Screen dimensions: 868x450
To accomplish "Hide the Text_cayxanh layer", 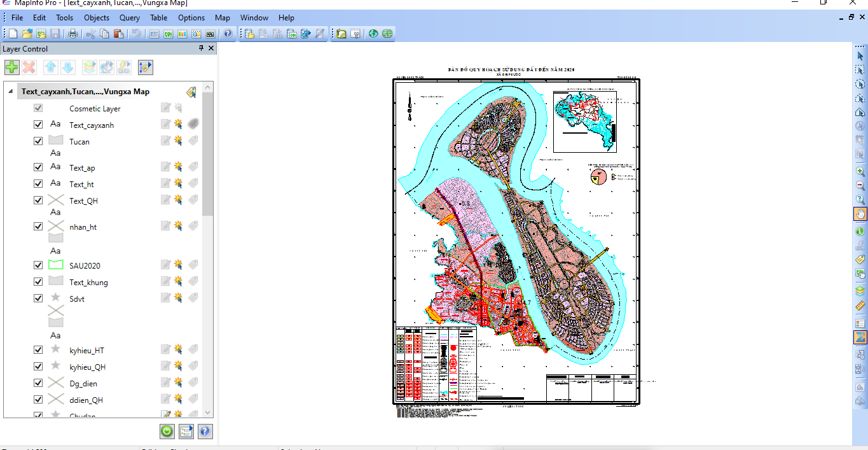I will coord(38,125).
